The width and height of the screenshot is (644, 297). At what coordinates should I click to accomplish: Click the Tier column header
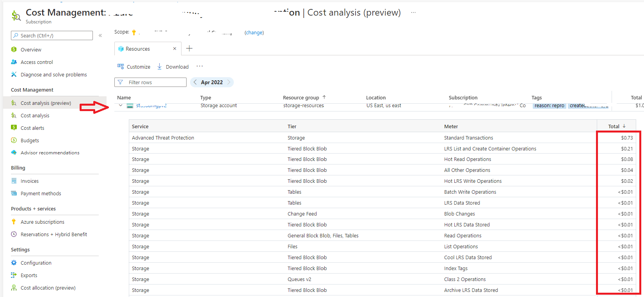click(x=292, y=126)
